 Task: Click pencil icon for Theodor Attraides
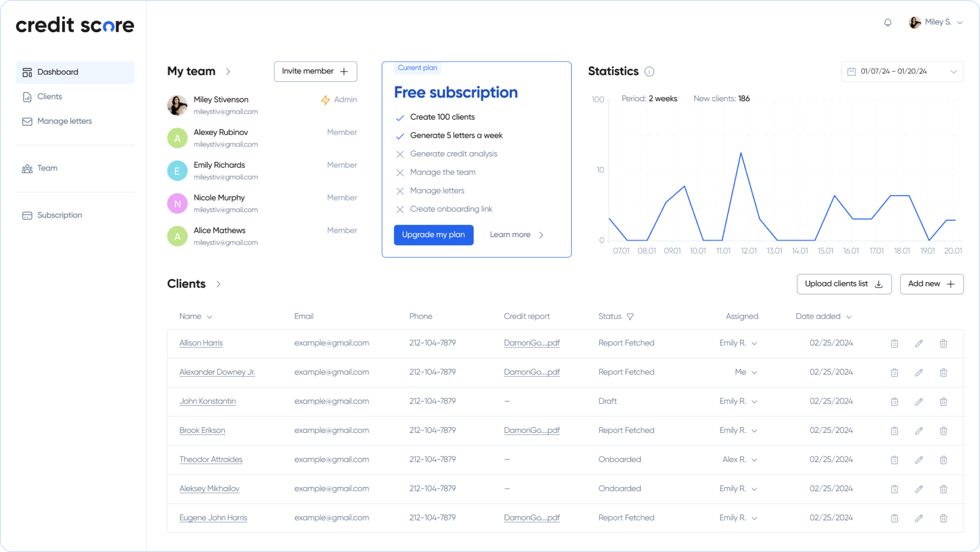coord(918,460)
